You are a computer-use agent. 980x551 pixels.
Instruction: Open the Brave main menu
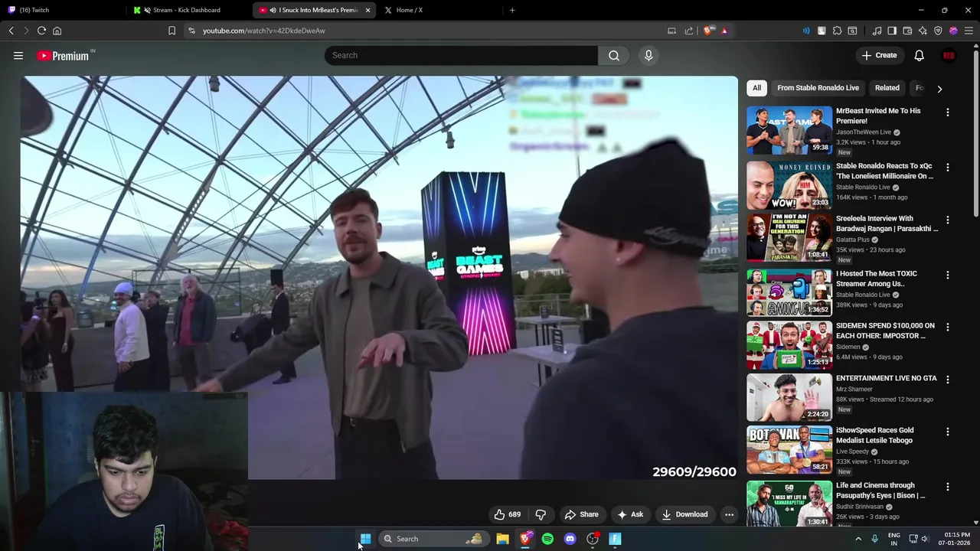[969, 31]
